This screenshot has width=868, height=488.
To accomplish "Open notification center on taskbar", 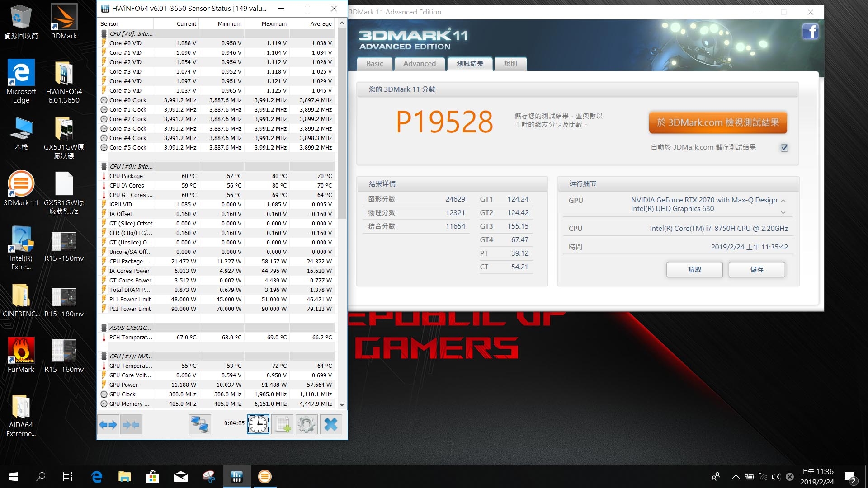I will [x=850, y=477].
